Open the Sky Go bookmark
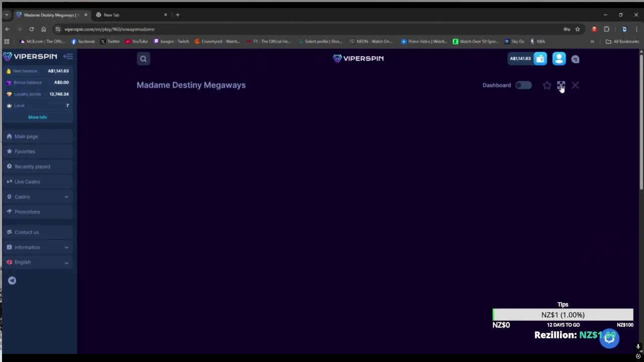Image resolution: width=644 pixels, height=362 pixels. 515,42
